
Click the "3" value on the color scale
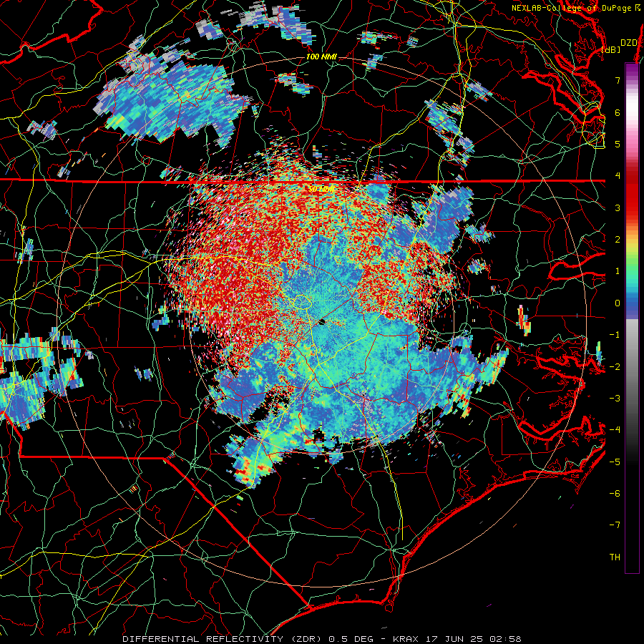[x=618, y=208]
